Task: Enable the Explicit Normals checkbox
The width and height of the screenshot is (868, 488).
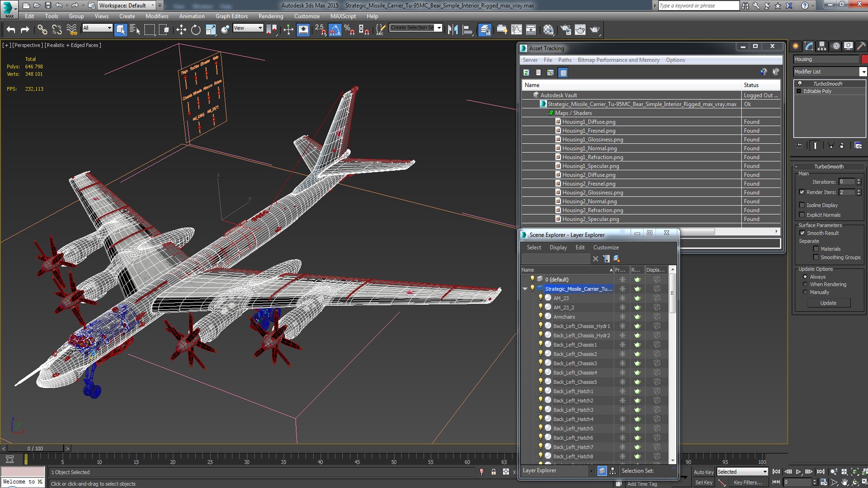Action: [802, 215]
